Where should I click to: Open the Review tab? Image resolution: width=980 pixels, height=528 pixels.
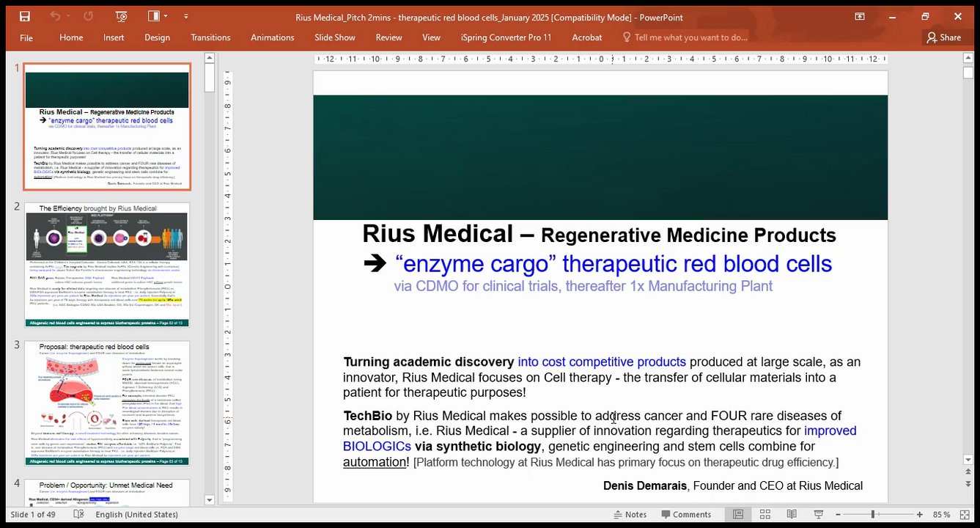tap(388, 37)
